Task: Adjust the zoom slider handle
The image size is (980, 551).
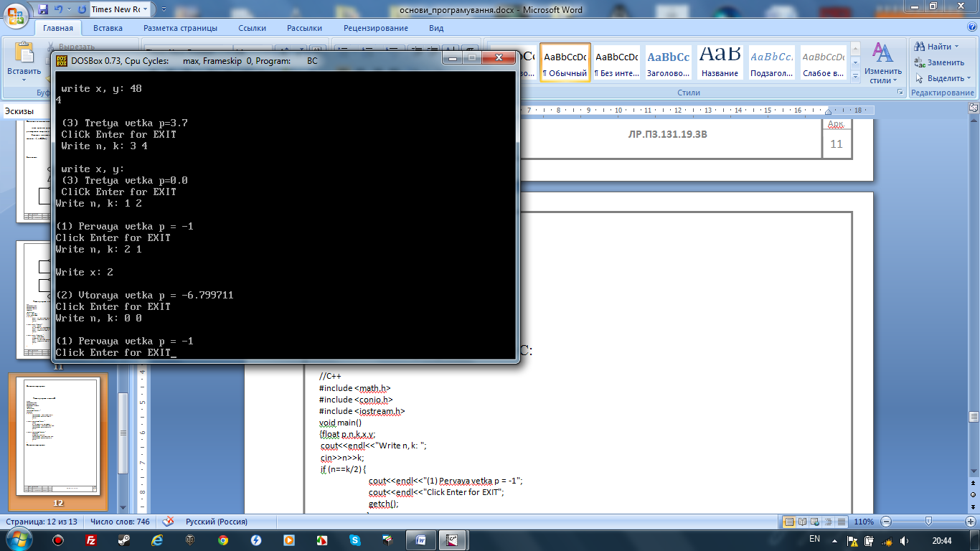Action: pyautogui.click(x=929, y=522)
